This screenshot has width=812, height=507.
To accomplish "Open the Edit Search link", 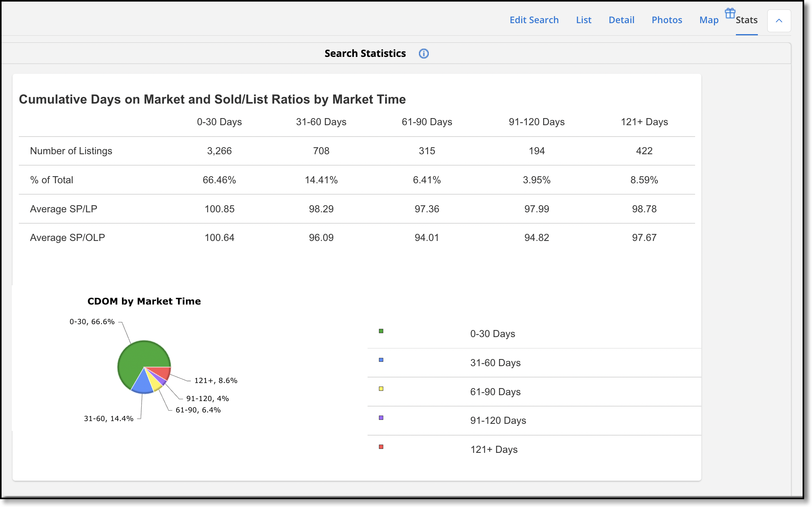I will tap(534, 20).
